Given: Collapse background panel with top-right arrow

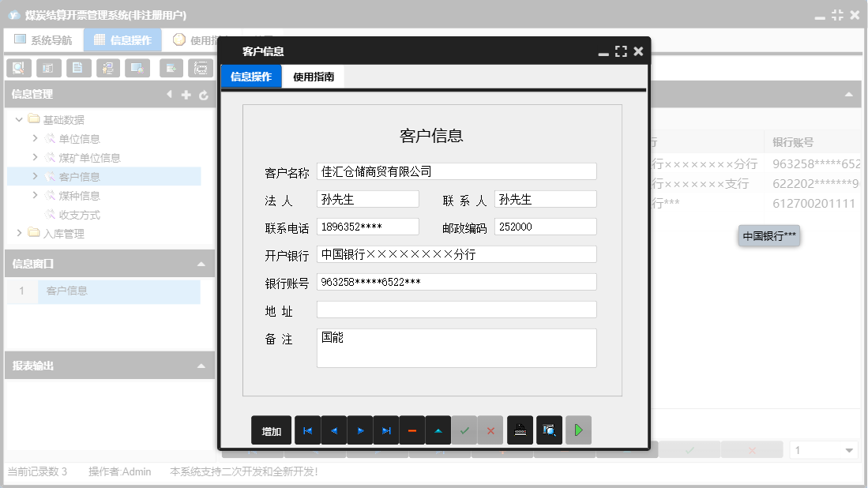Looking at the screenshot, I should (x=848, y=95).
